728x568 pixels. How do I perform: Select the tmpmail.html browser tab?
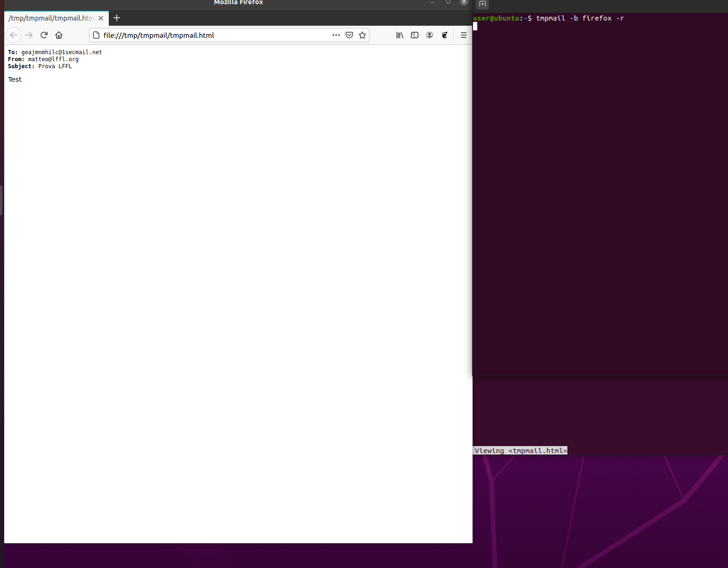pos(51,18)
